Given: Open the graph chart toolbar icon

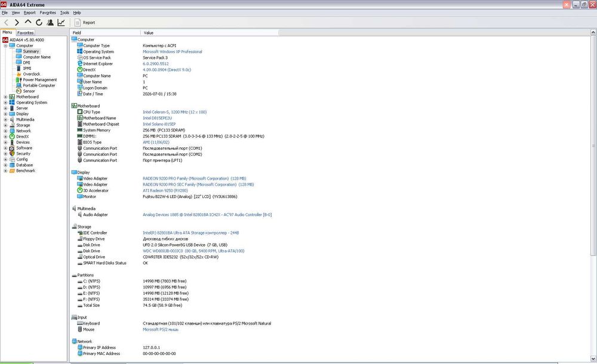Looking at the screenshot, I should coord(61,23).
